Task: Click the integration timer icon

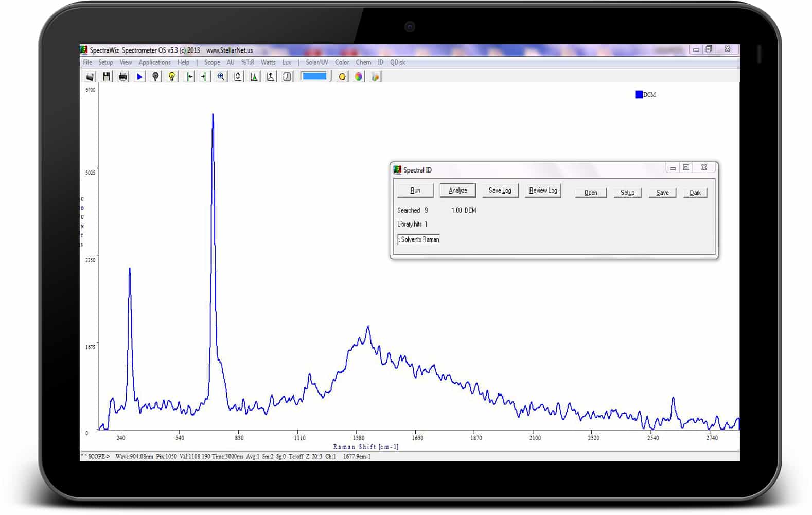Action: click(287, 77)
